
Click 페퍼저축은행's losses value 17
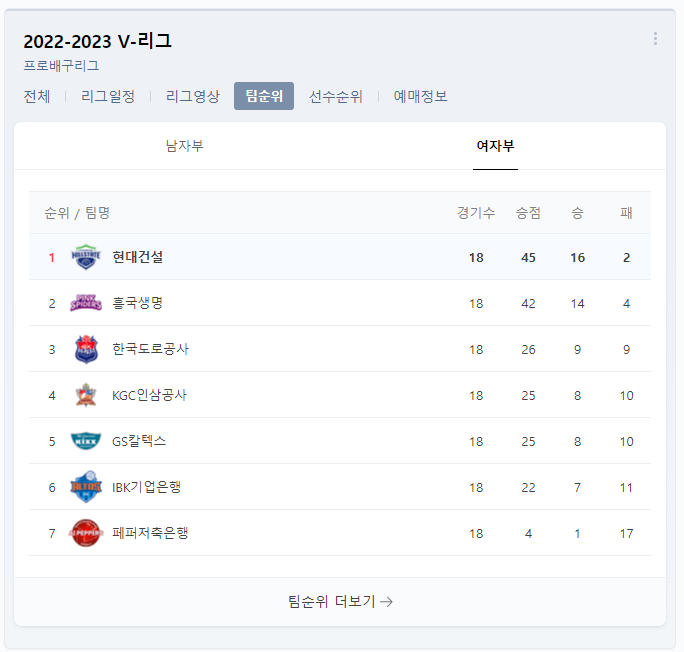(626, 533)
